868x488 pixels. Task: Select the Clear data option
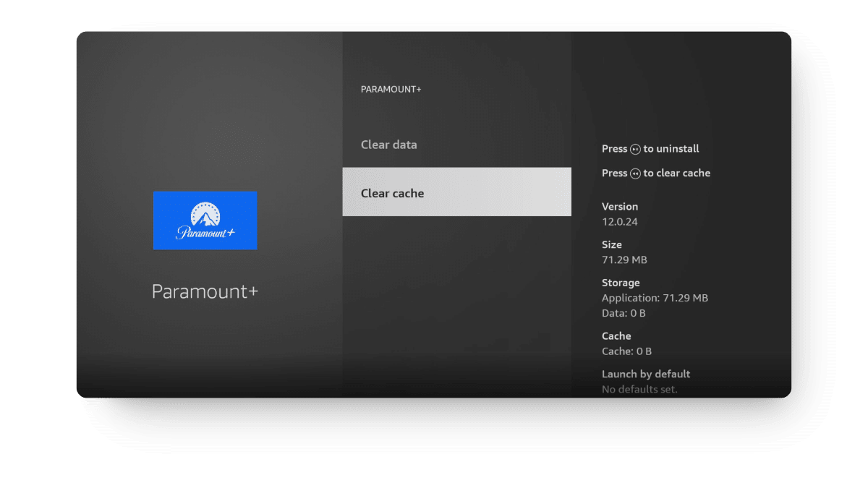point(389,145)
